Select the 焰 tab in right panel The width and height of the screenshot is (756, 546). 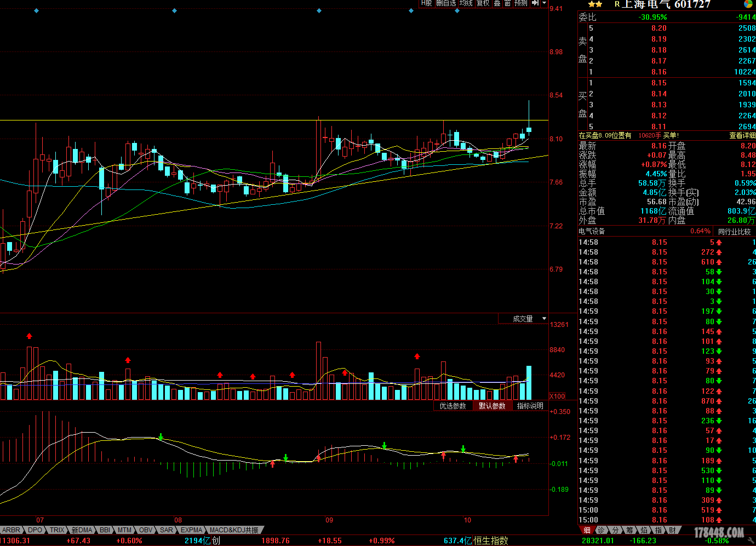click(x=644, y=530)
